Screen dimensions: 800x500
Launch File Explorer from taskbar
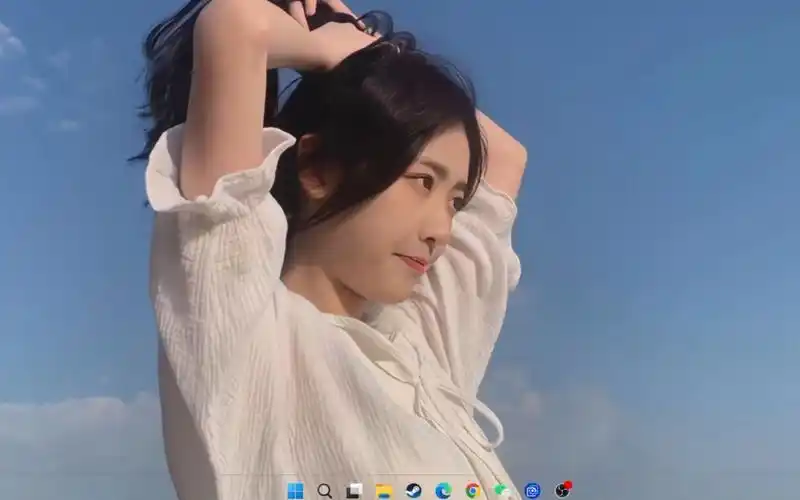click(384, 491)
